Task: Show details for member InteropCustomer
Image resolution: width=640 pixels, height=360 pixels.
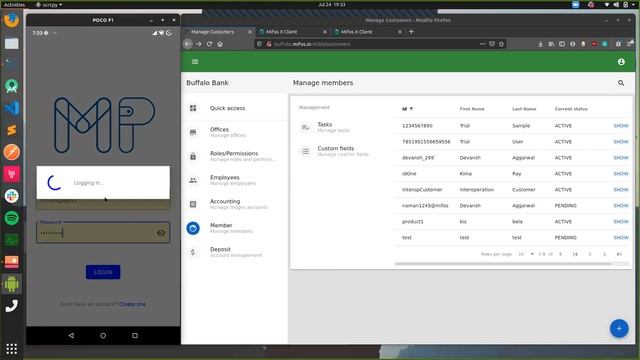Action: pyautogui.click(x=621, y=190)
